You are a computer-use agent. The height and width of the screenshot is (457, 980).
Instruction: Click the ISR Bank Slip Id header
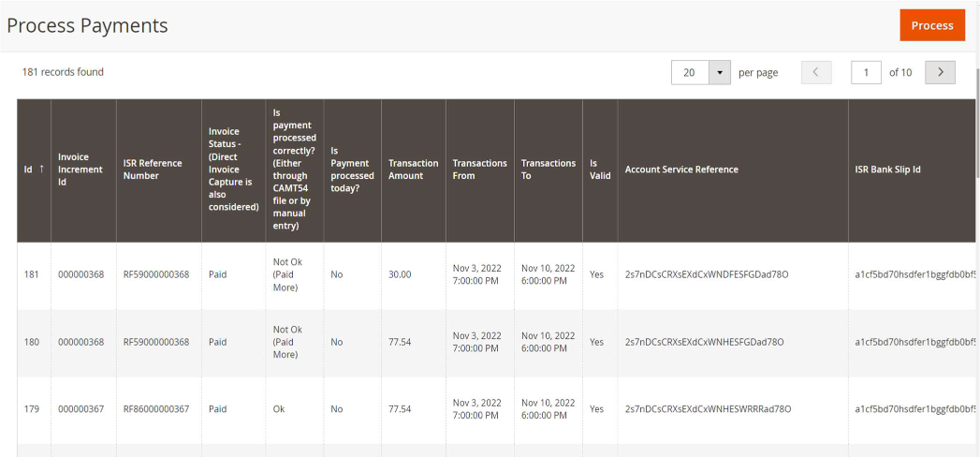887,170
